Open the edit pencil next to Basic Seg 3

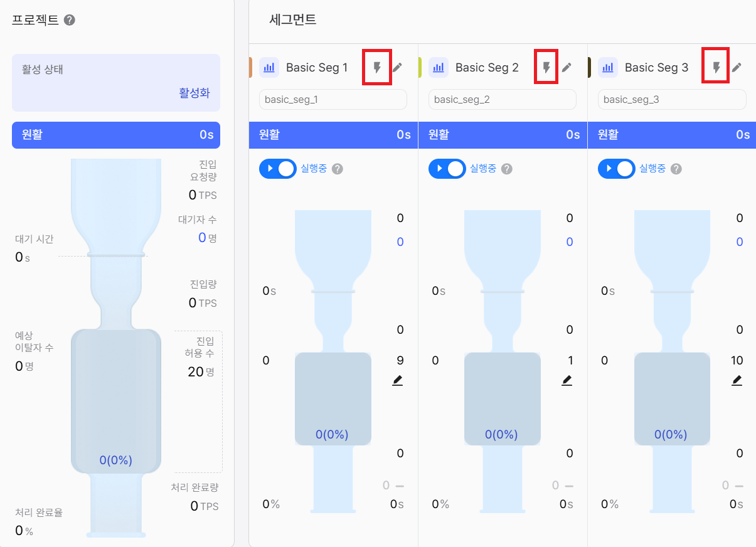(x=737, y=67)
